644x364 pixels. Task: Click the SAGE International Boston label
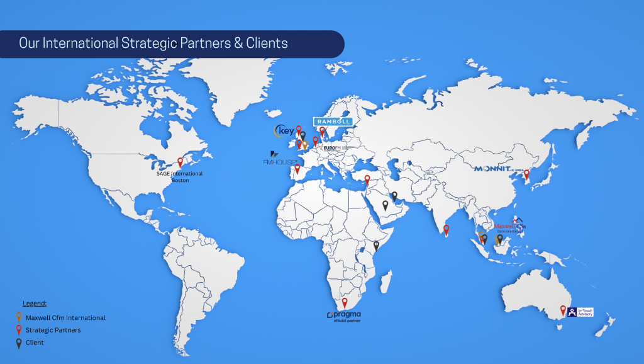click(x=180, y=177)
